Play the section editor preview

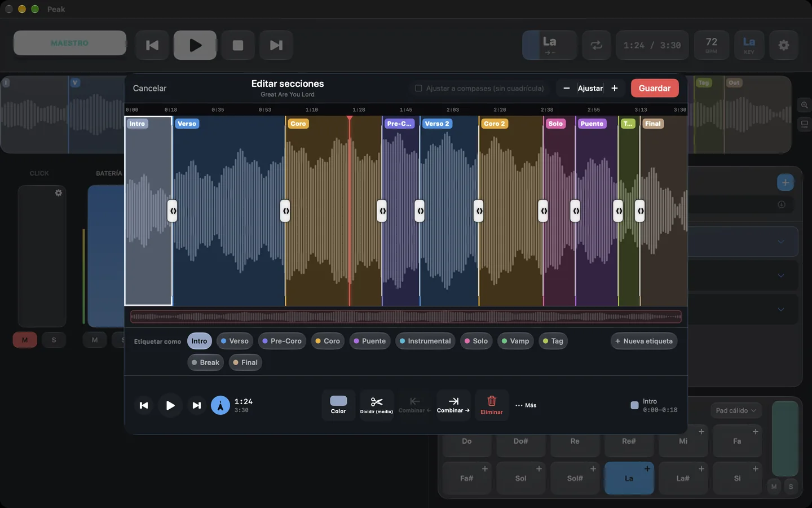[170, 405]
